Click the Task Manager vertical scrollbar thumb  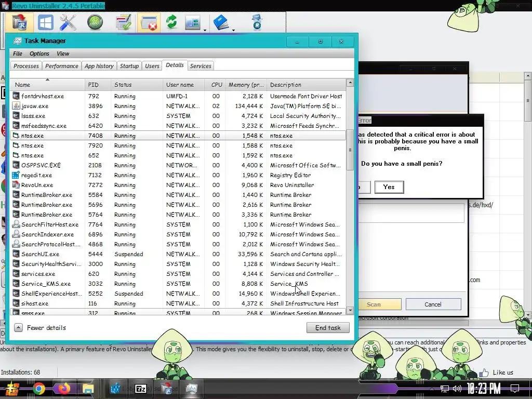point(350,150)
